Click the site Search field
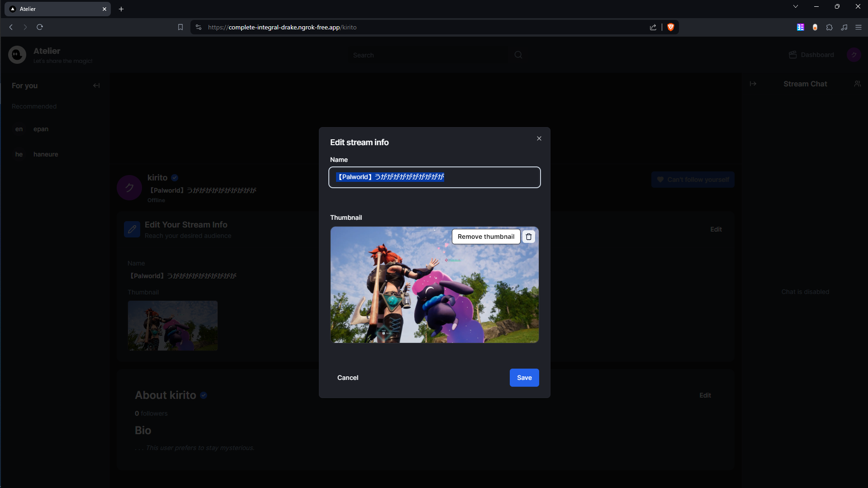Viewport: 868px width, 488px height. pyautogui.click(x=427, y=55)
